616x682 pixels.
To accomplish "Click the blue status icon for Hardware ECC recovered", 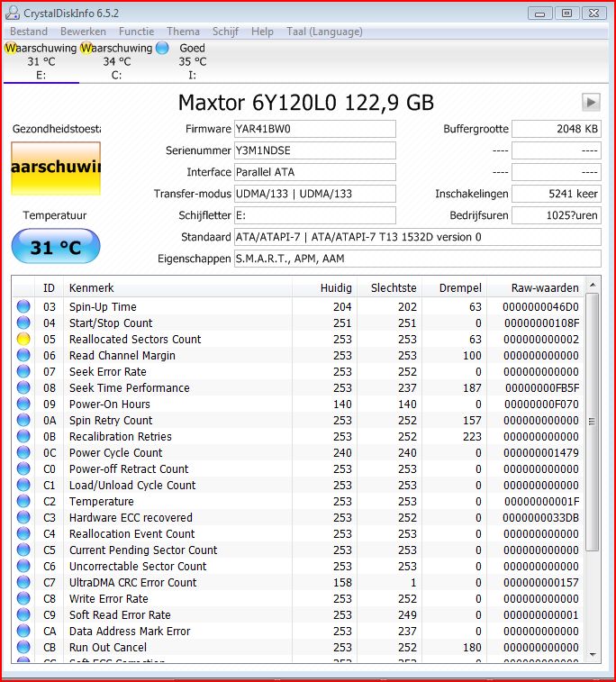I will (x=23, y=518).
